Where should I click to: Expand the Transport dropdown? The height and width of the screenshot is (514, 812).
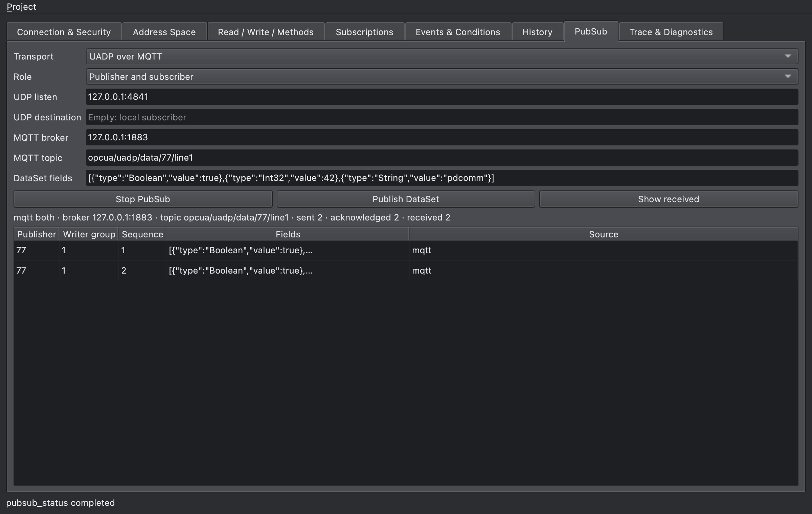coord(442,56)
